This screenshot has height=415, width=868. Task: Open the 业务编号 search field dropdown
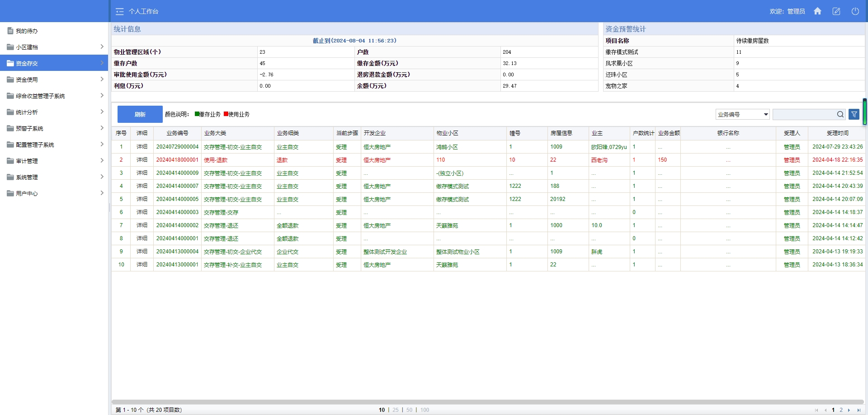(x=742, y=114)
